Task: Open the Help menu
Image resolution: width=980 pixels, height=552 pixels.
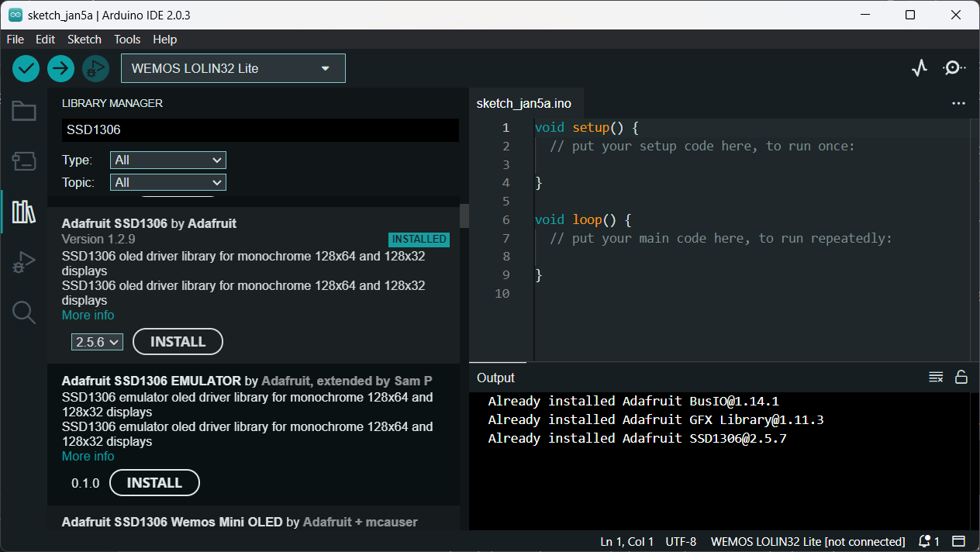Action: (165, 40)
